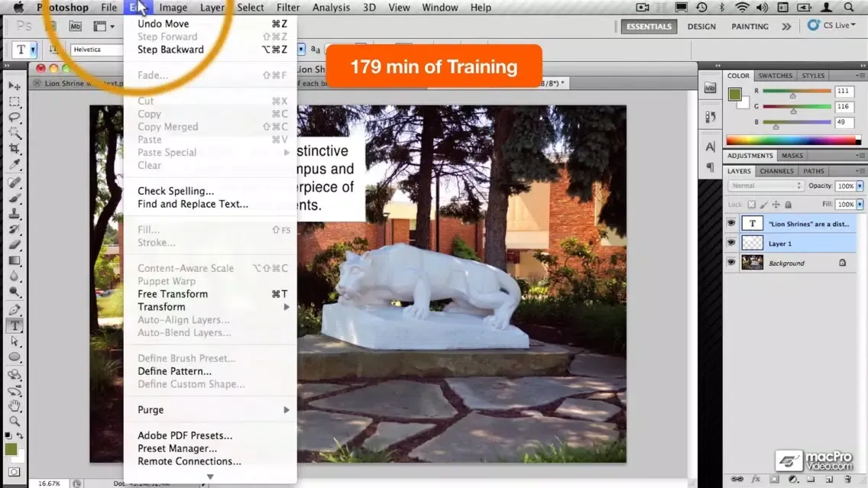Select the Pen tool

[x=15, y=309]
